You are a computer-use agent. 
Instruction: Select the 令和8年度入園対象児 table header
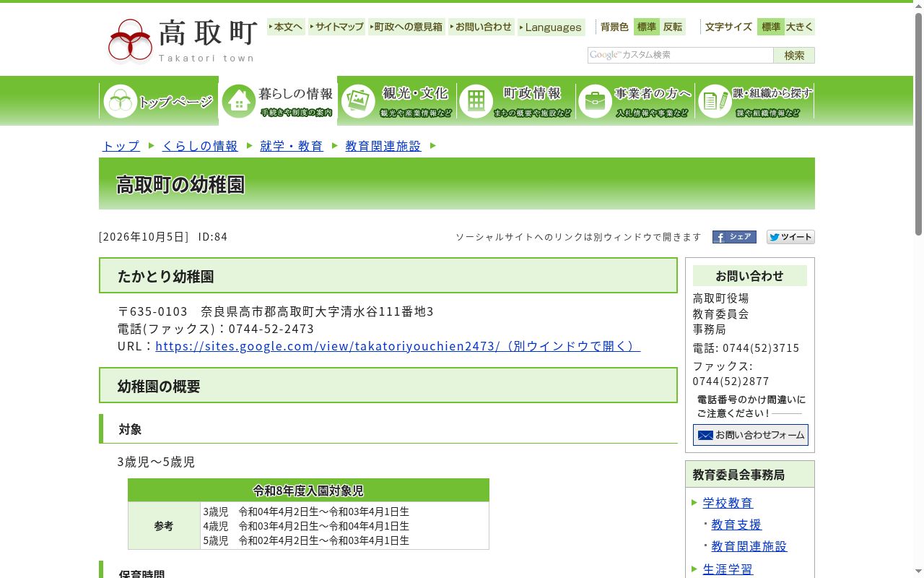308,491
